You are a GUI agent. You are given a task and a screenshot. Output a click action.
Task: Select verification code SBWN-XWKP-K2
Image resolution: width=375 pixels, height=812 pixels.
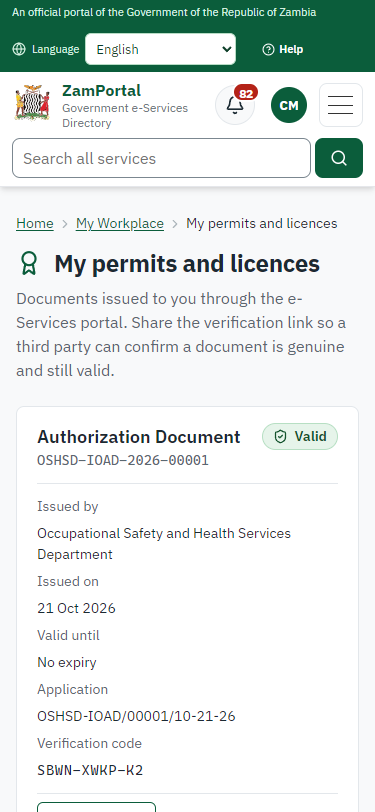90,770
